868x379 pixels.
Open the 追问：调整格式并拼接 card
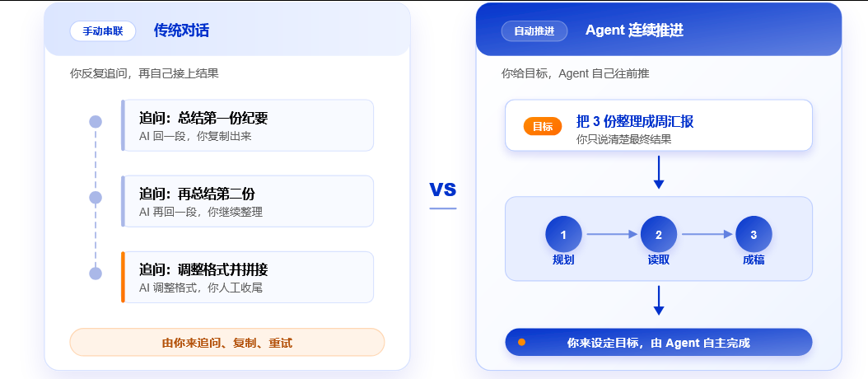pyautogui.click(x=247, y=277)
